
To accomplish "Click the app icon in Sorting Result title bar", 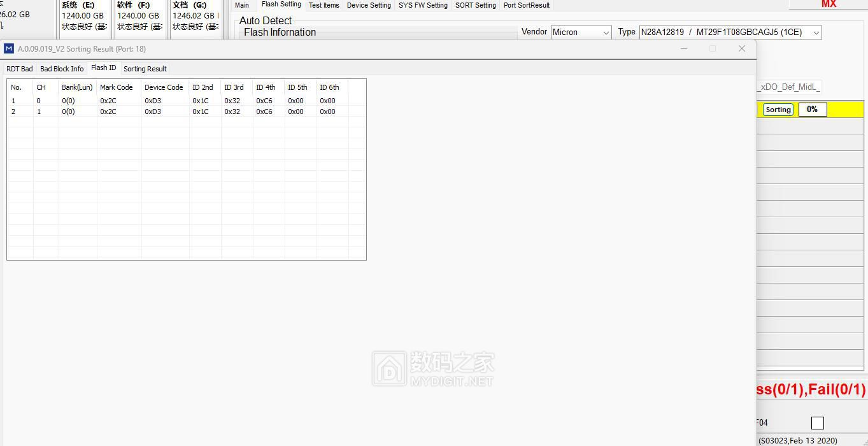I will (x=9, y=48).
